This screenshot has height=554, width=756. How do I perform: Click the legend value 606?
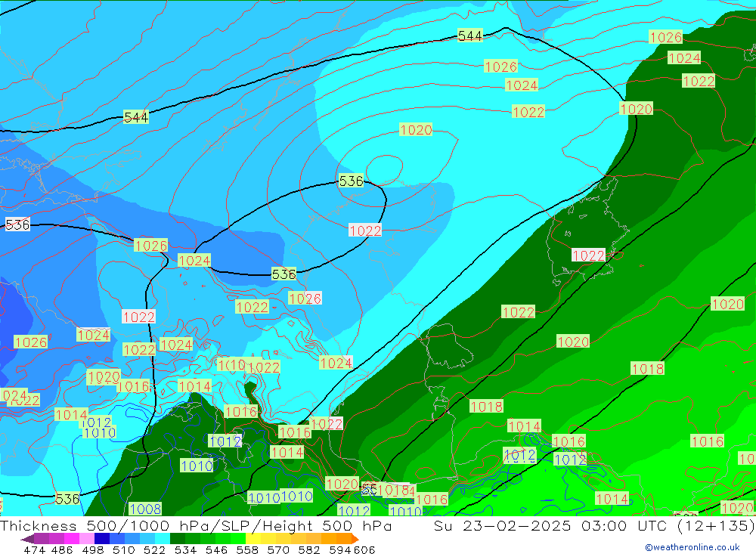(364, 550)
